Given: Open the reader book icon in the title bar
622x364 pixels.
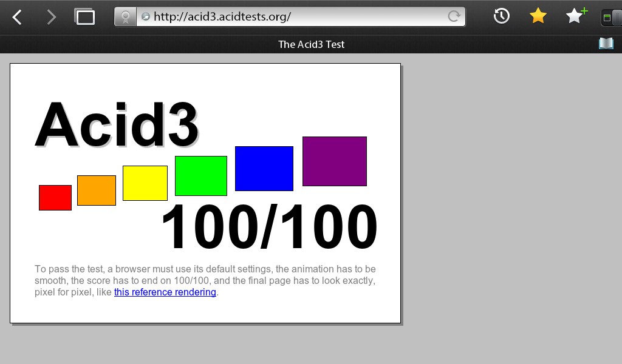Looking at the screenshot, I should 606,44.
